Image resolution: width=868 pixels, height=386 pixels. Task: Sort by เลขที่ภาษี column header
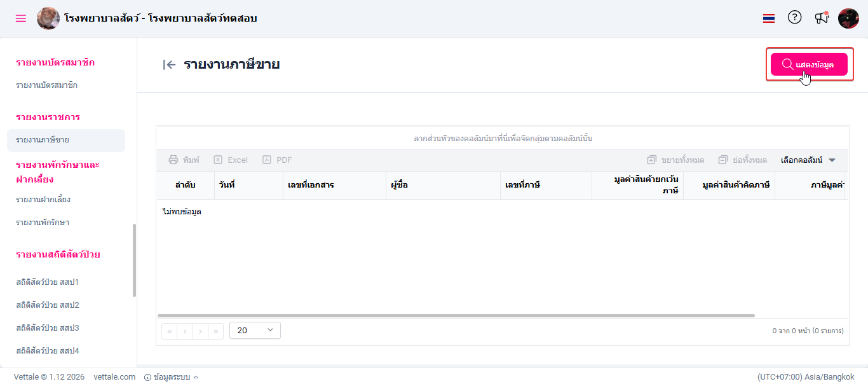(546, 185)
